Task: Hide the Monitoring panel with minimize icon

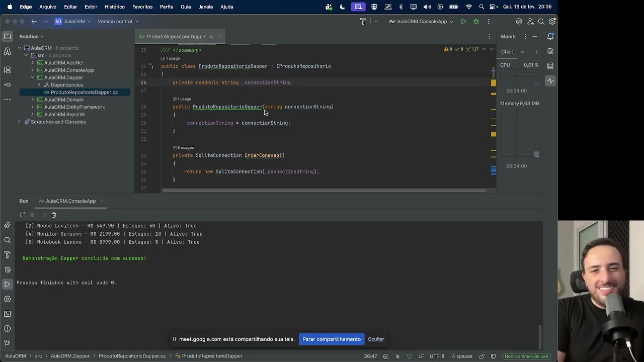Action: click(535, 37)
